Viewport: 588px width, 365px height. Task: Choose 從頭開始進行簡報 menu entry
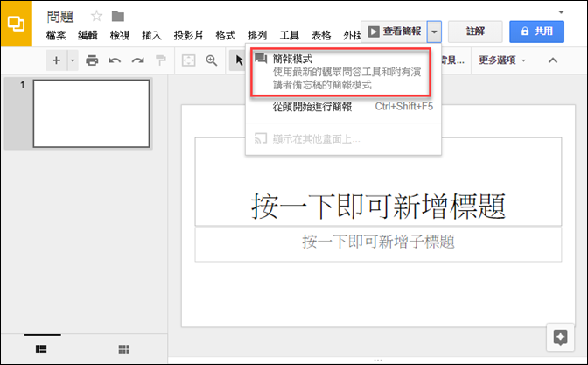[343, 107]
